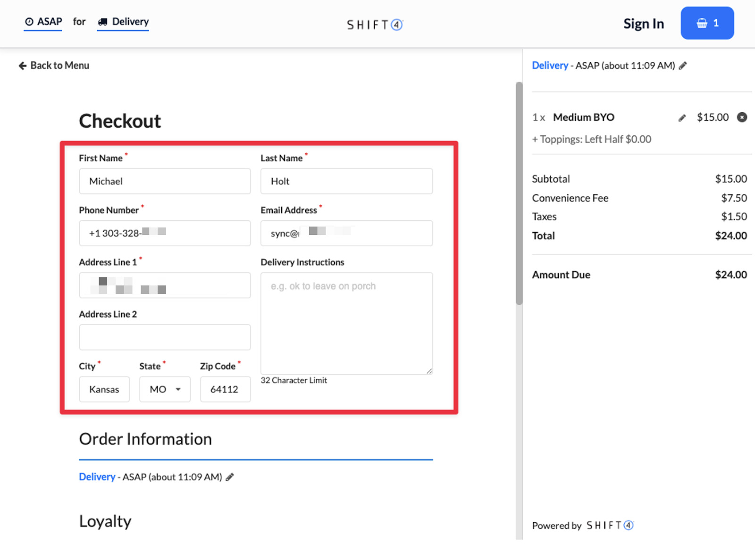Open the shopping cart basket button
755x560 pixels.
pos(706,23)
